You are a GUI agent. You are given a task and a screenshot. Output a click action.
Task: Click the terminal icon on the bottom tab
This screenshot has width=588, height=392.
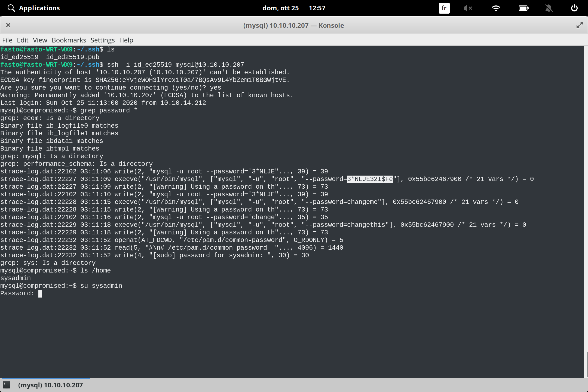[7, 385]
